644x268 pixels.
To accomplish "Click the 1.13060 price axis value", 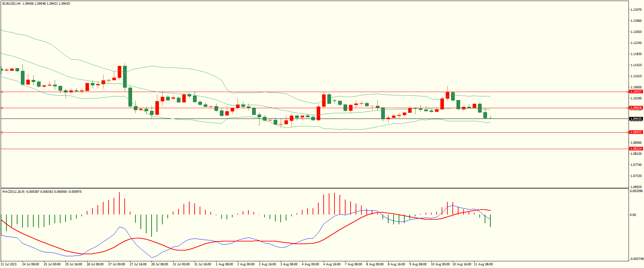I will tap(636, 21).
